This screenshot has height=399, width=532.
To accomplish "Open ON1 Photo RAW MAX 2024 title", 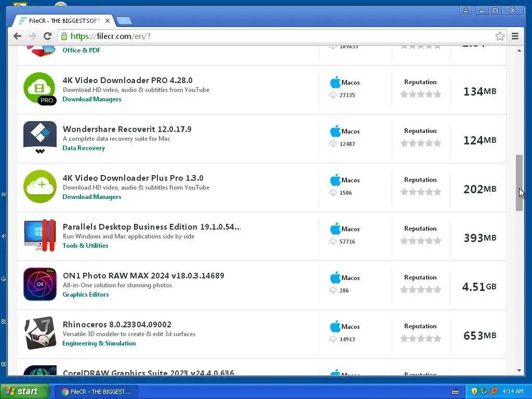I will point(143,276).
